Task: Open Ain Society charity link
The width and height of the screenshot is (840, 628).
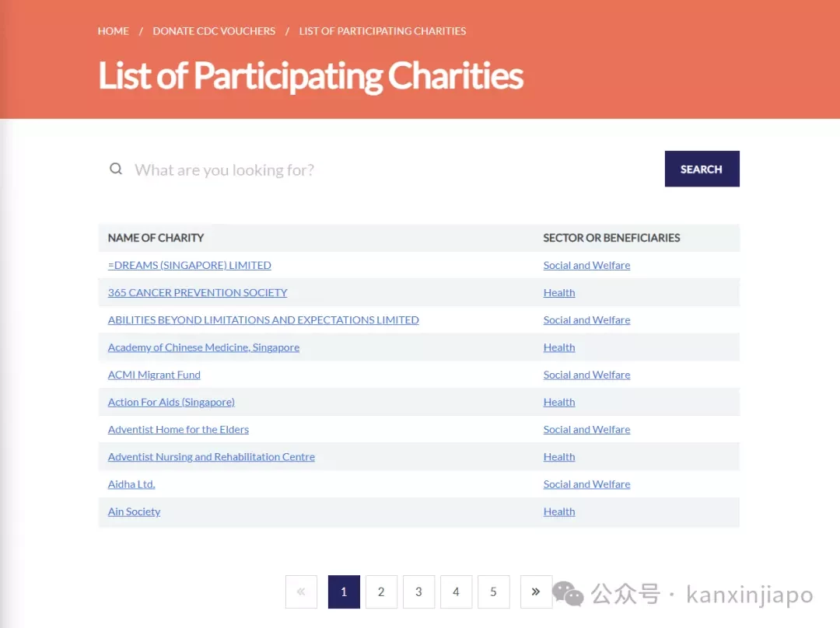Action: tap(134, 511)
